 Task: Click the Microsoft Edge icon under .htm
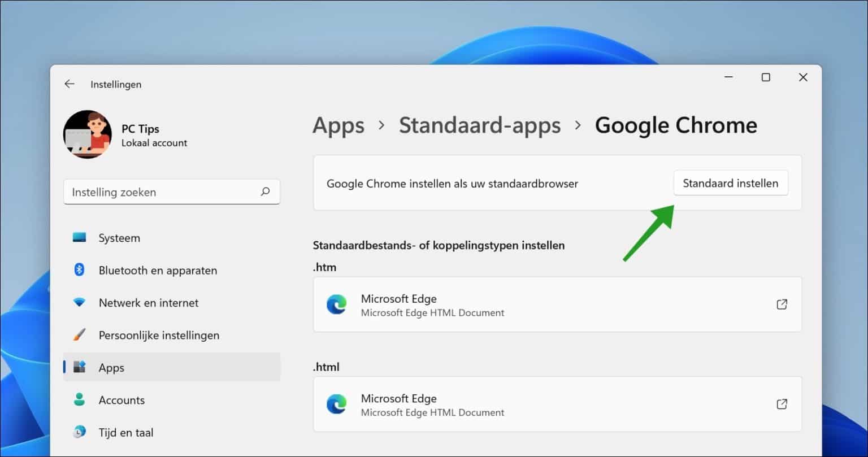337,305
